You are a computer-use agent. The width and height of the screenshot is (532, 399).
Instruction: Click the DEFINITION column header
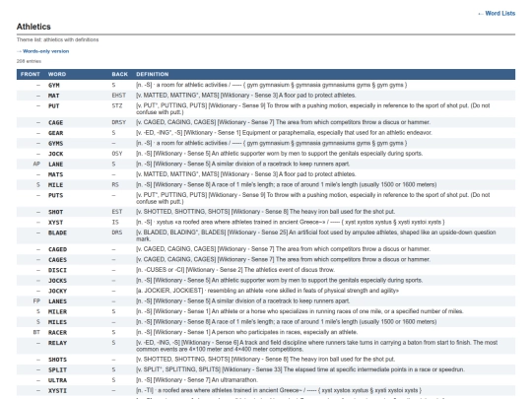153,74
